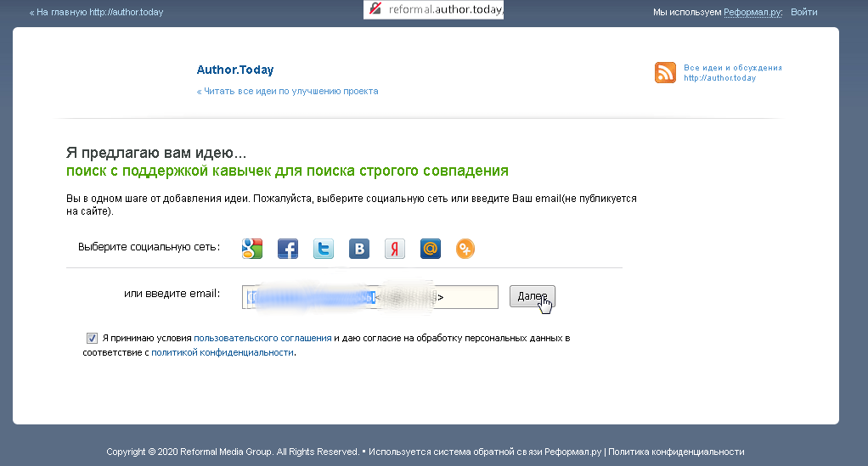Click Войти in the top bar
Viewport: 868px width, 466px height.
(803, 13)
